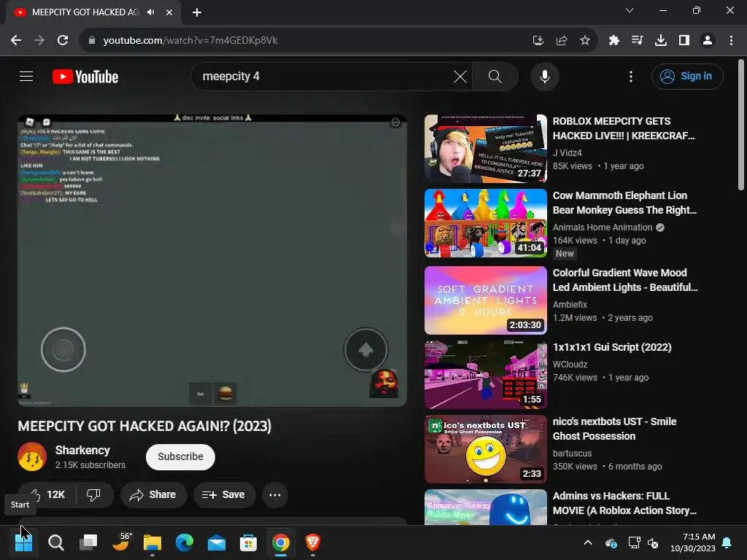
Task: Open Microsoft Store from the taskbar
Action: (248, 542)
